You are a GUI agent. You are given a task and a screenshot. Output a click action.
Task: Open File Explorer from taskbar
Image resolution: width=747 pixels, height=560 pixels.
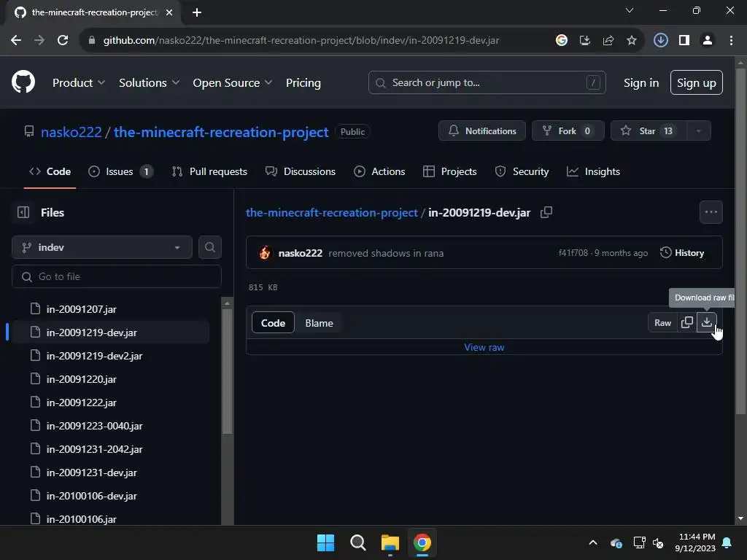point(390,542)
